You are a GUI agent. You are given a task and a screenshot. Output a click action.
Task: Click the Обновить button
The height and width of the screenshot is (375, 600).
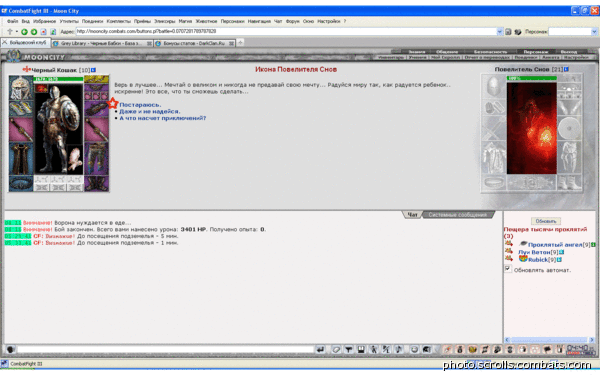(546, 221)
